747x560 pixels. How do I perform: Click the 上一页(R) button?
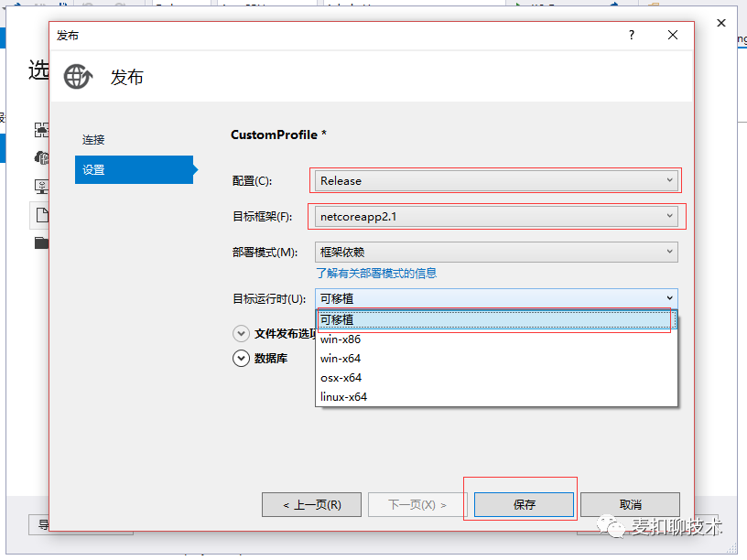tap(311, 505)
